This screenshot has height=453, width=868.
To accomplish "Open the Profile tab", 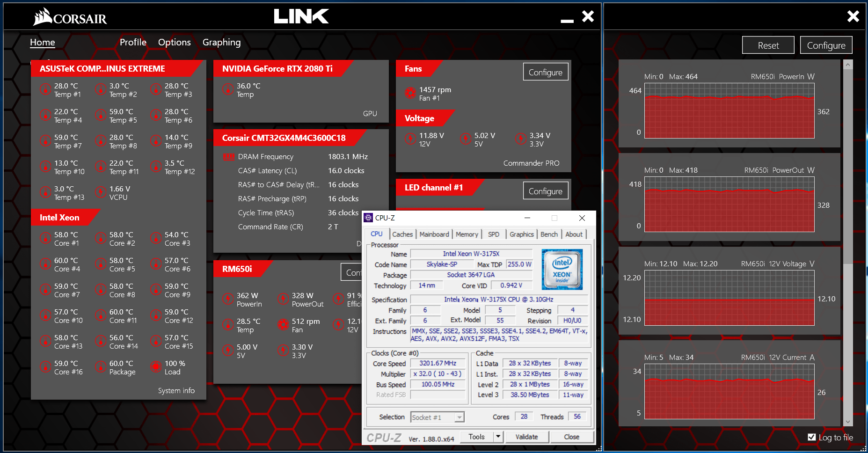I will (x=133, y=42).
